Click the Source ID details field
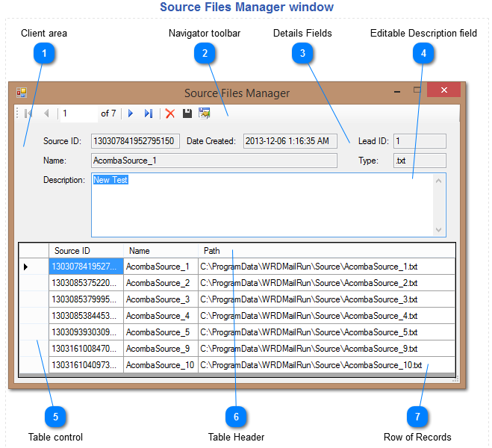Screen dimensions: 492x448 click(x=136, y=141)
